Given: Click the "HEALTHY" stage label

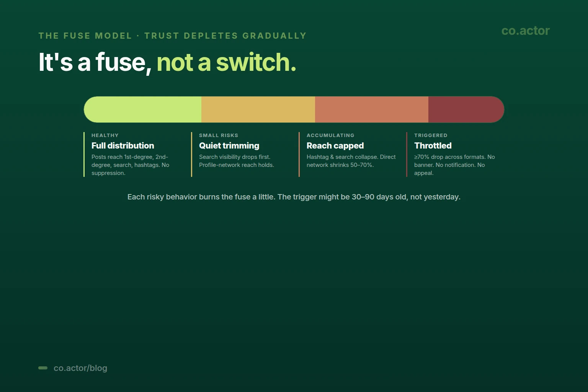Looking at the screenshot, I should click(105, 135).
